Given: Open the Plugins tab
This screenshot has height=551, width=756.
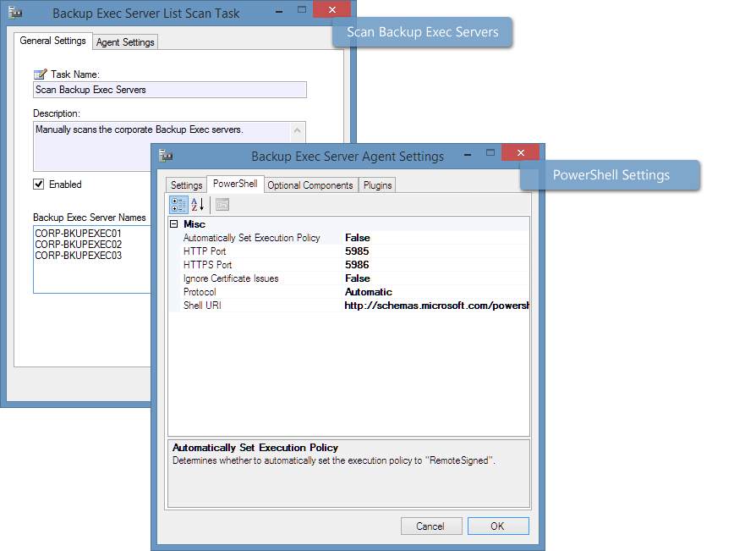Looking at the screenshot, I should pyautogui.click(x=377, y=185).
